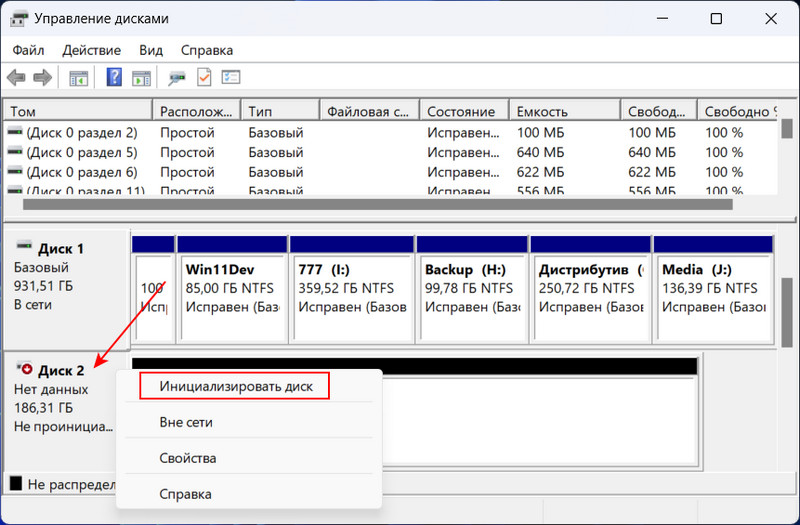Select the Диск 0 раздел 2 row

coord(391,132)
